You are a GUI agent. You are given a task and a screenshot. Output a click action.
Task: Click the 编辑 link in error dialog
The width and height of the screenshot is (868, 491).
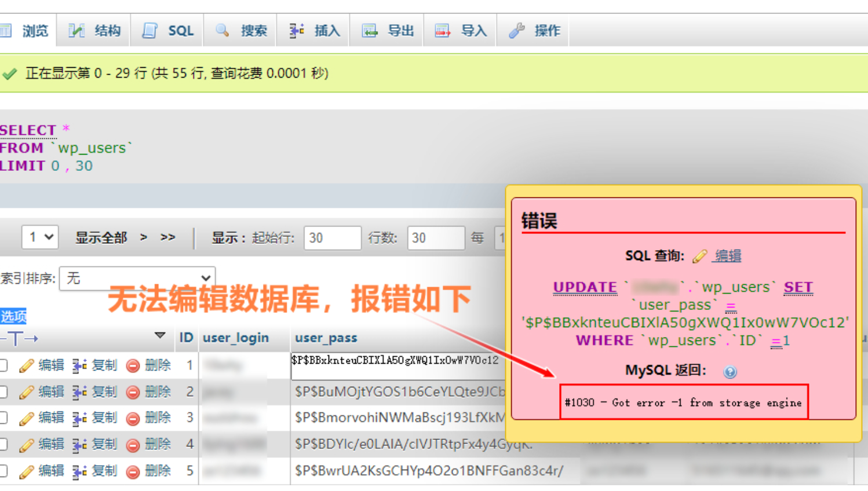(728, 256)
